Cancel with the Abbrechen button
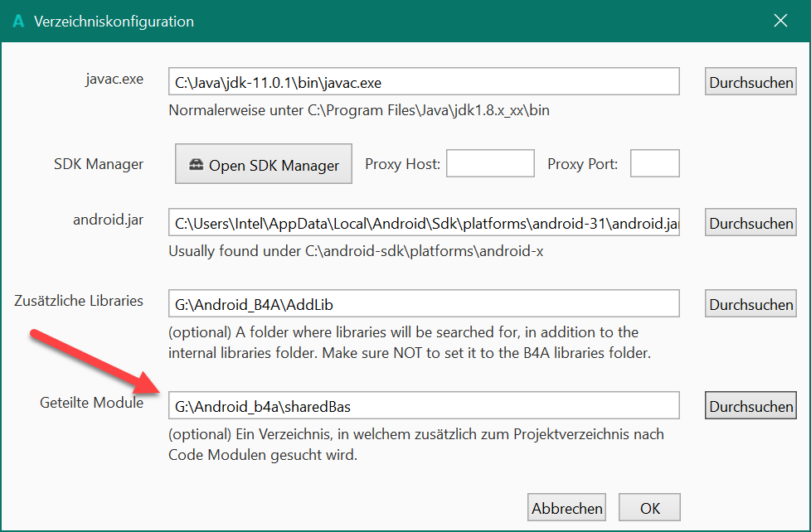 567,507
